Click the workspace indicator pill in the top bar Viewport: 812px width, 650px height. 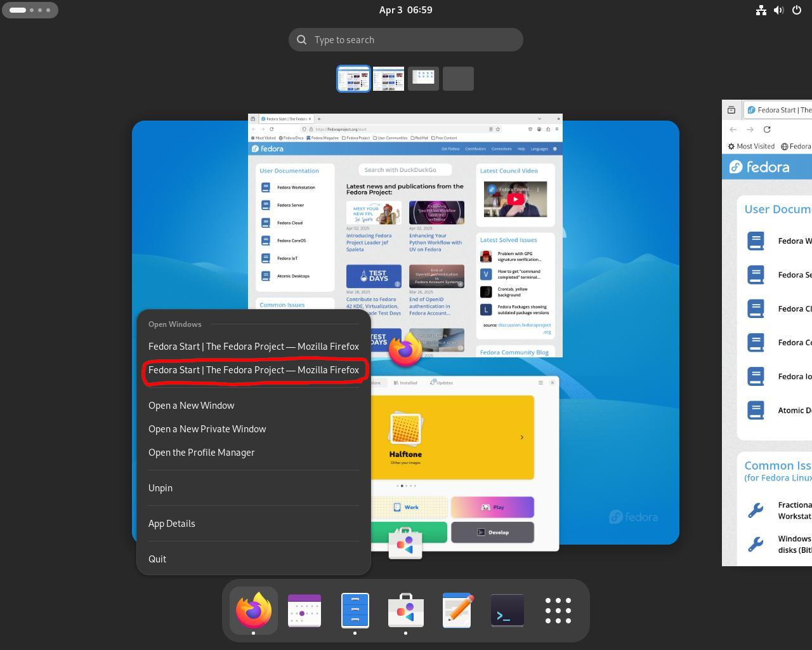(30, 10)
